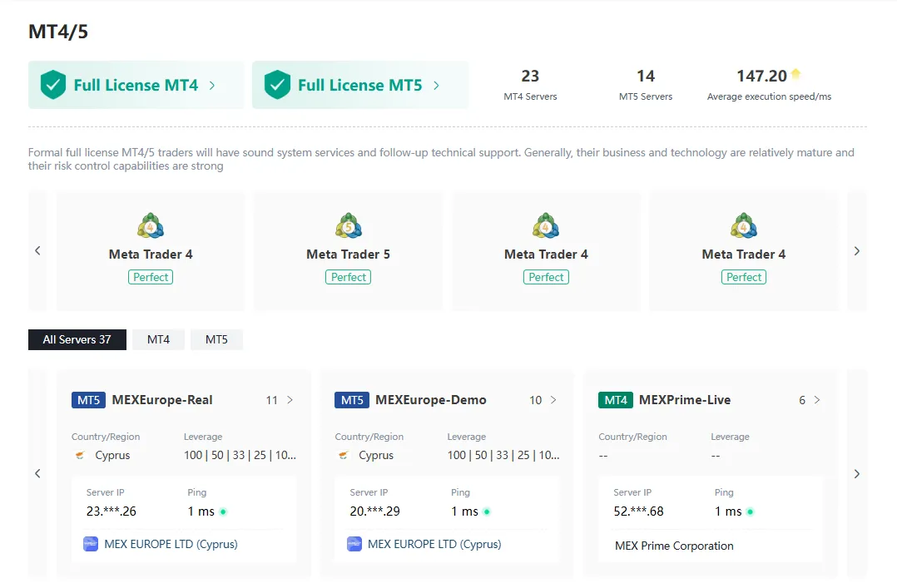This screenshot has height=588, width=897.
Task: Click the yellow icon beside 147.20 speed
Action: pos(795,74)
